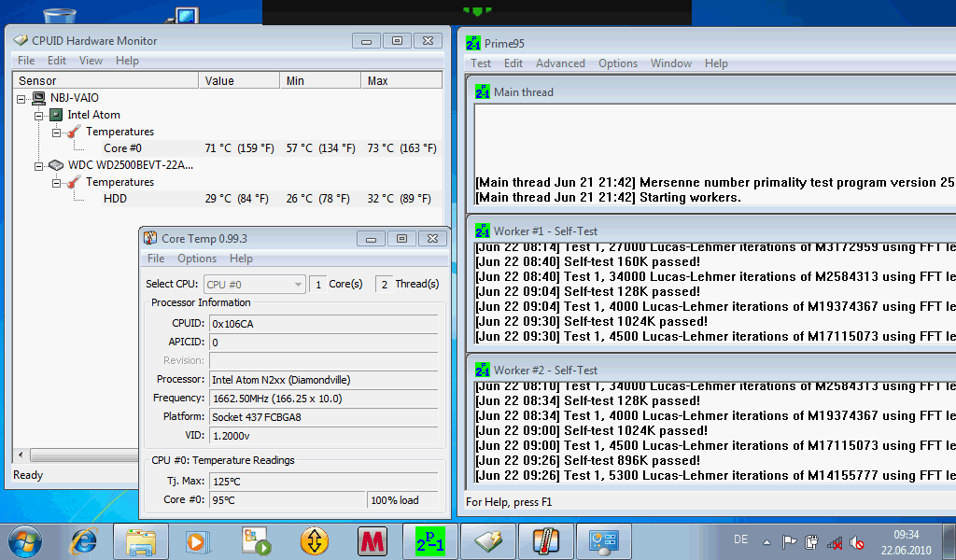Screen dimensions: 956x560
Task: Switch to Core Temp thermometer taskbar button
Action: click(x=545, y=541)
